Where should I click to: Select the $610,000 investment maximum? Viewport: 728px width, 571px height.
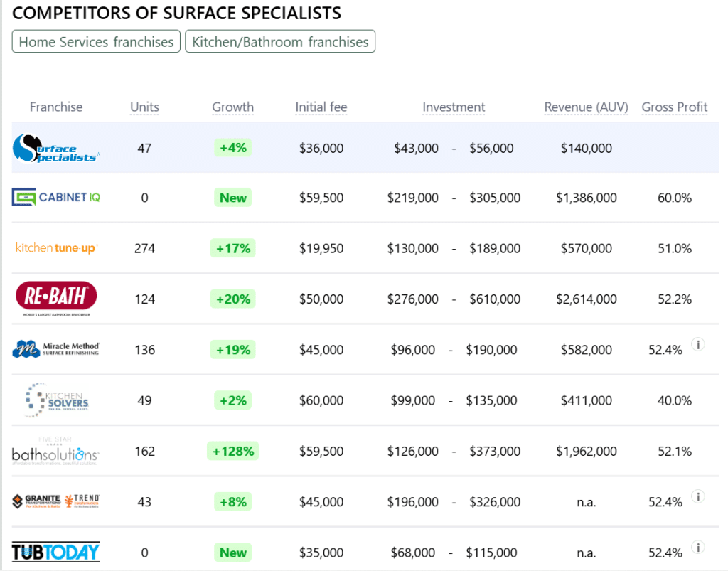495,299
